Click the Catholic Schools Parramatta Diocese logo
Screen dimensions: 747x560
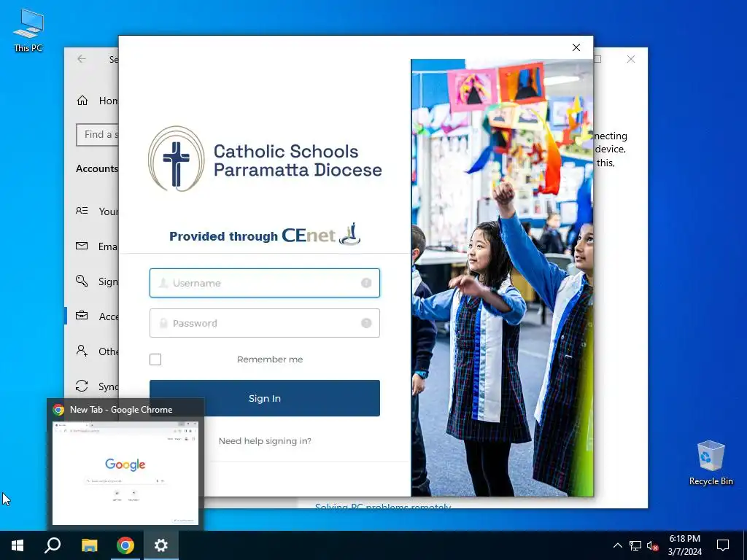pyautogui.click(x=264, y=159)
